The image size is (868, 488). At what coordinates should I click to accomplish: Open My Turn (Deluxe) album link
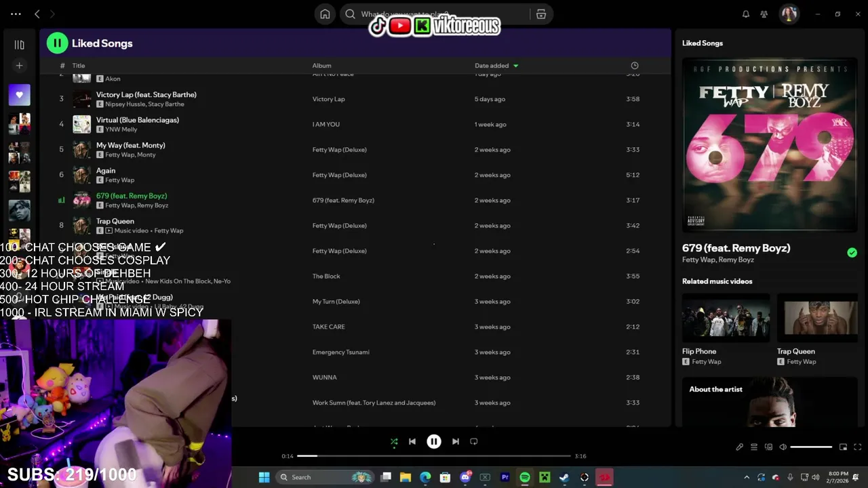336,302
